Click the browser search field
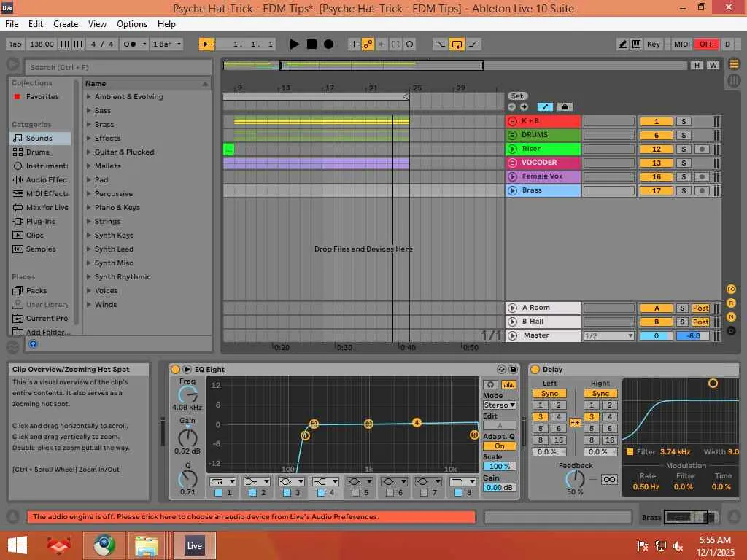This screenshot has height=560, width=747. click(118, 67)
